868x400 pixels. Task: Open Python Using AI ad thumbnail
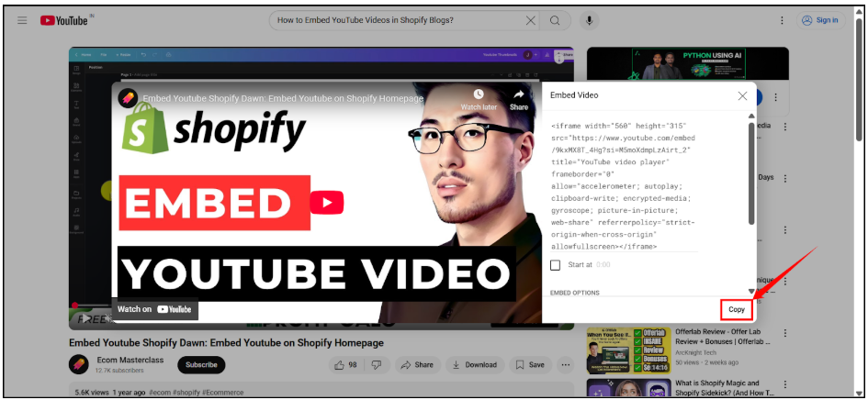click(688, 64)
